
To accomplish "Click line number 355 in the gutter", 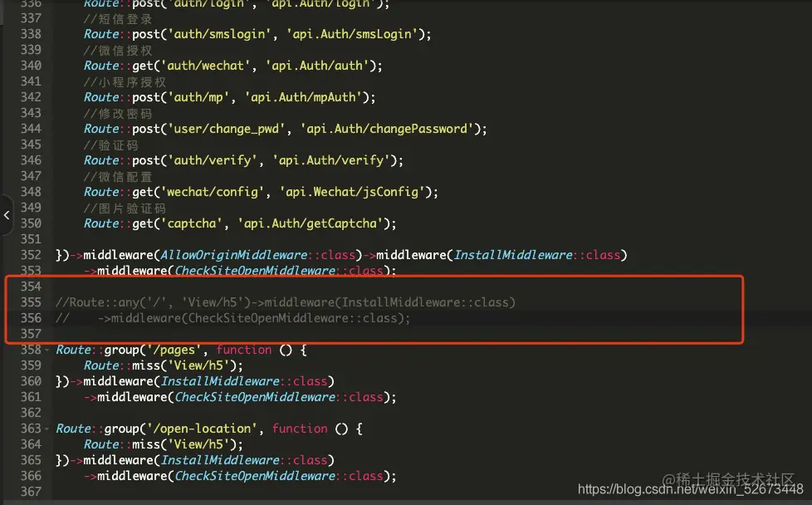I will pos(31,302).
